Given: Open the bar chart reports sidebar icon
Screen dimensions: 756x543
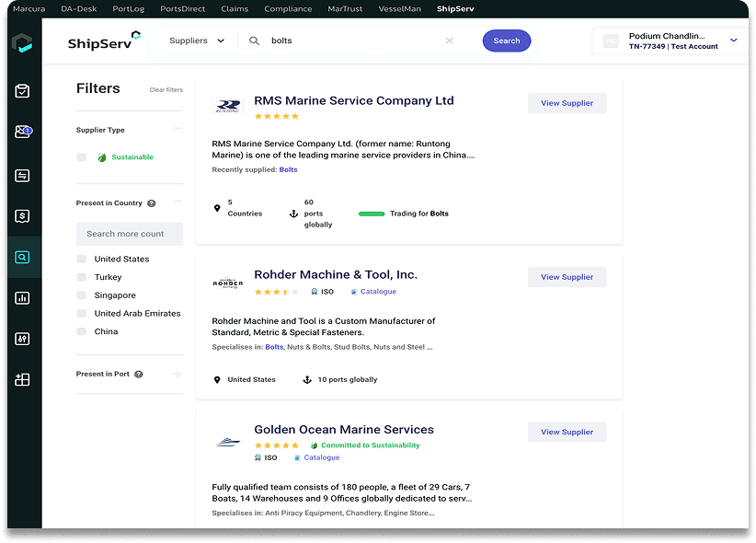Looking at the screenshot, I should pos(22,298).
